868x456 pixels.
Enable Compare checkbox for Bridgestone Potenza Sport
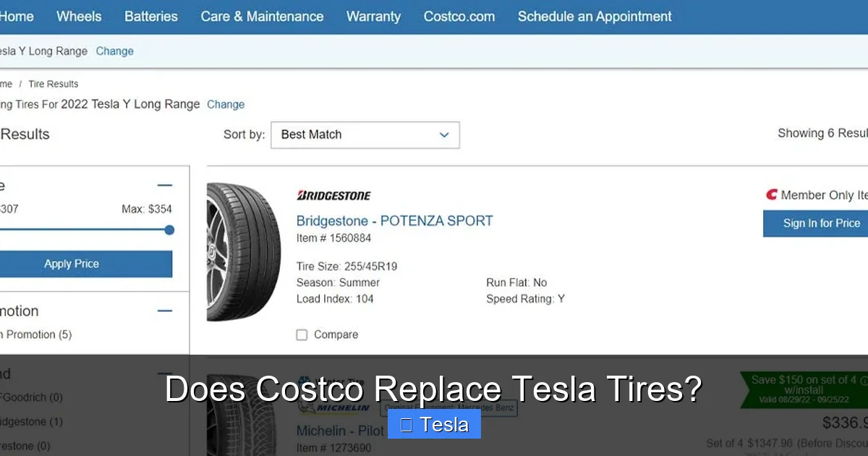click(302, 334)
